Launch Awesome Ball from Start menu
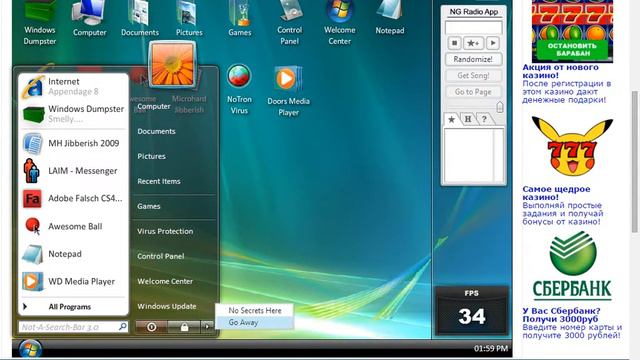 point(73,226)
